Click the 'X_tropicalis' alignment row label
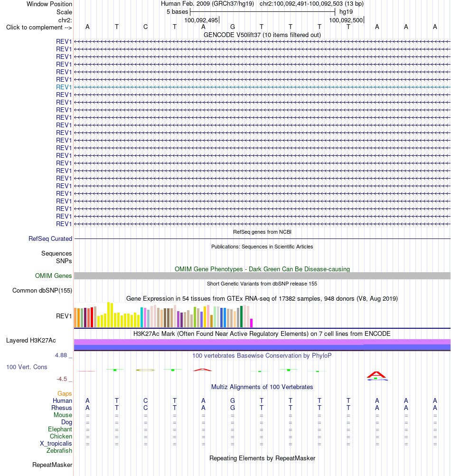This screenshot has height=476, width=451. pos(56,444)
